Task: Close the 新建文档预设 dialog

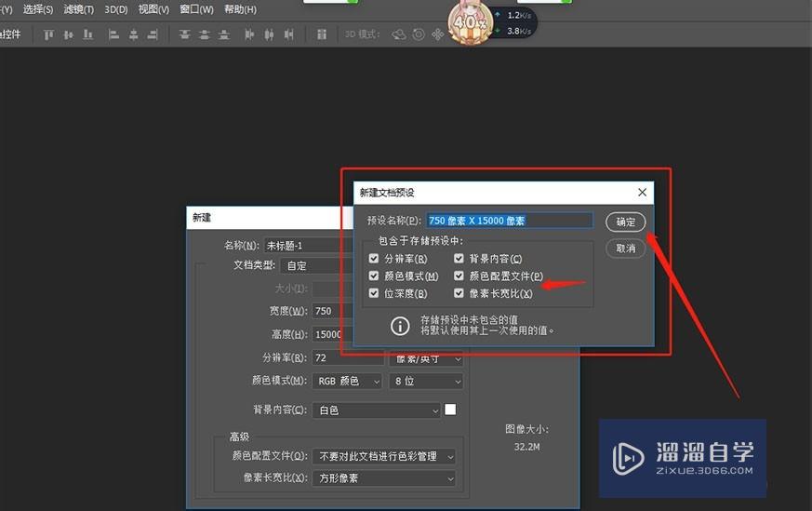Action: tap(642, 193)
